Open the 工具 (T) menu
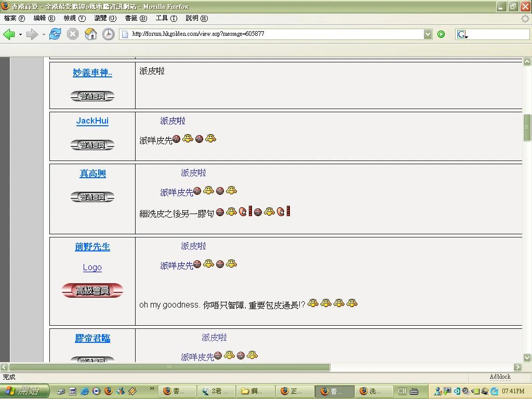 pos(166,18)
